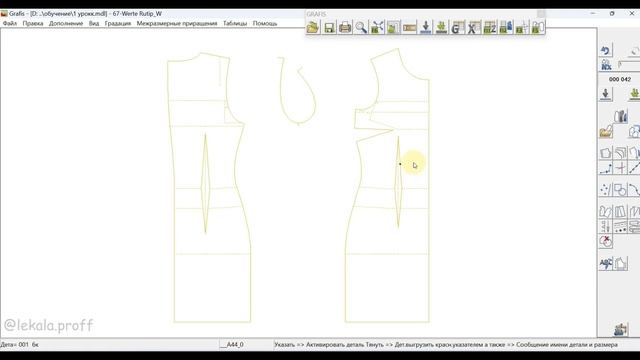Viewport: 640px width, 360px height.
Task: Open the G table icon
Action: 458,27
